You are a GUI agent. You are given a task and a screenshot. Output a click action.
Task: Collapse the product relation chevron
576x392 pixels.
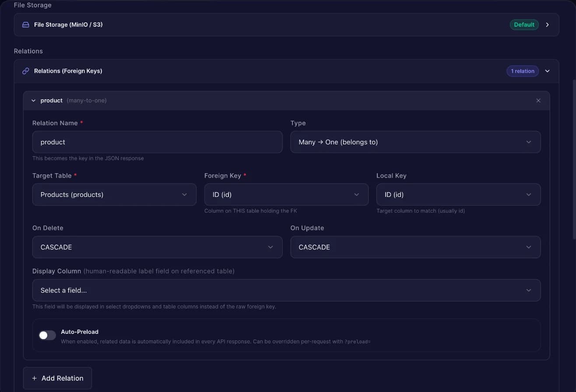34,101
